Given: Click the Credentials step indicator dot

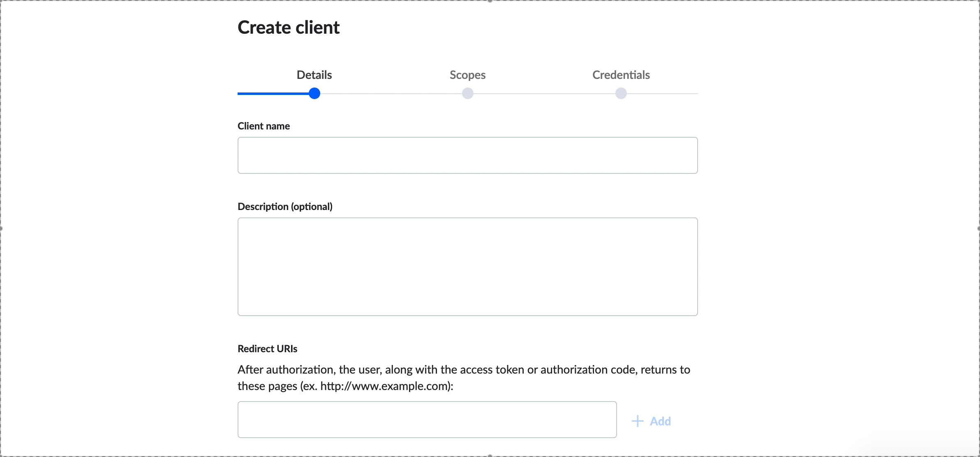Looking at the screenshot, I should 620,93.
